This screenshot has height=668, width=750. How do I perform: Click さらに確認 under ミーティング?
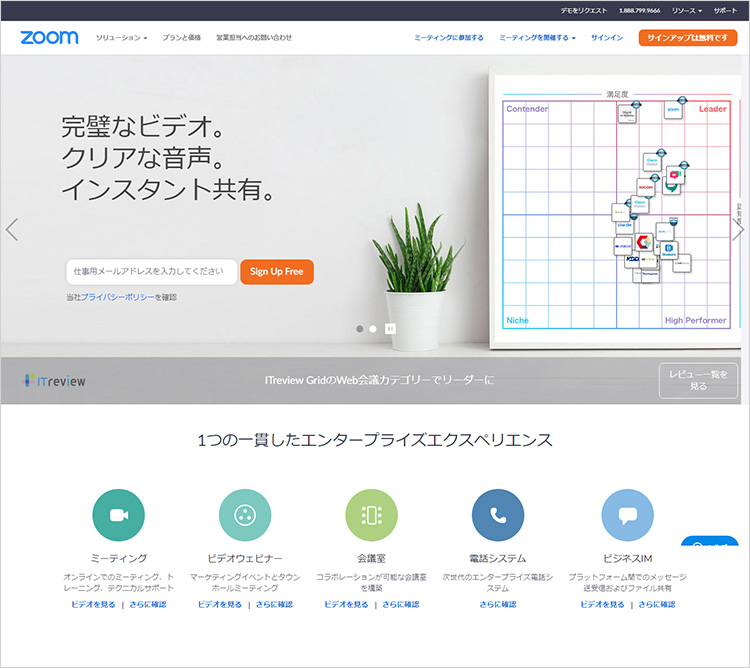click(x=148, y=604)
